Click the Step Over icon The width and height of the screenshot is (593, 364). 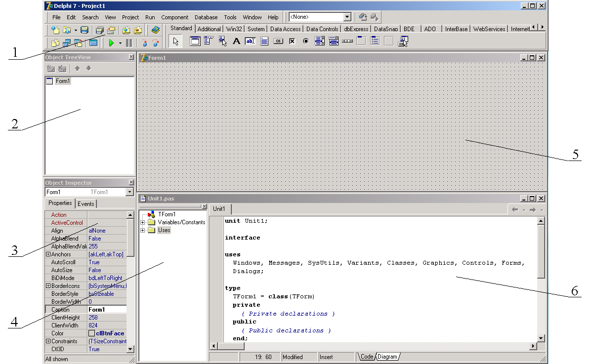[x=156, y=43]
